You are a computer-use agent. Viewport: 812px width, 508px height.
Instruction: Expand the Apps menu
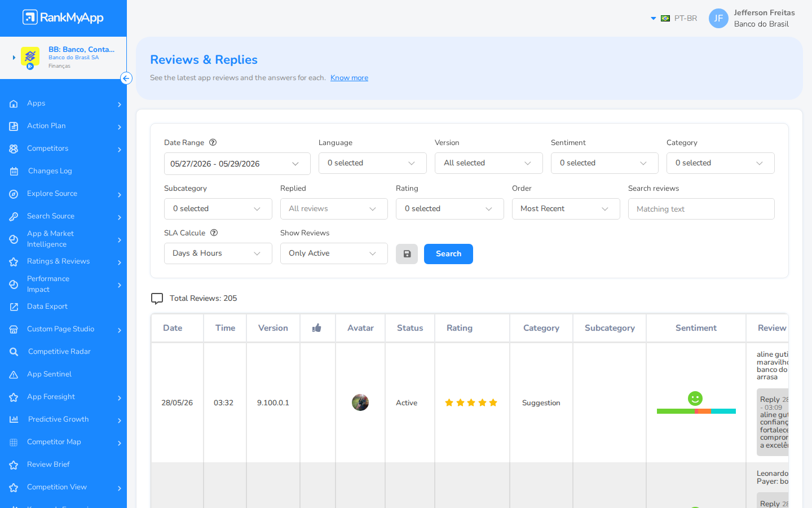pos(63,103)
